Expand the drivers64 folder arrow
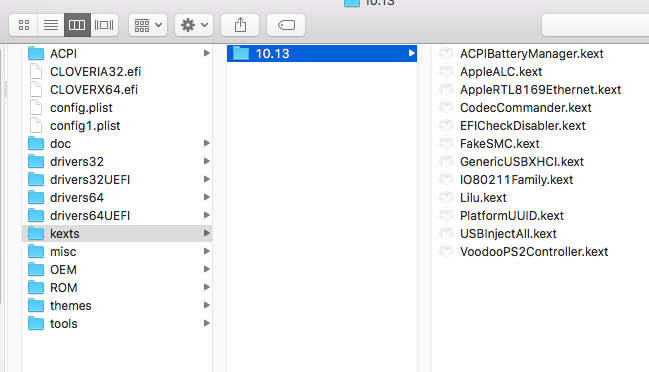This screenshot has width=649, height=372. (207, 197)
